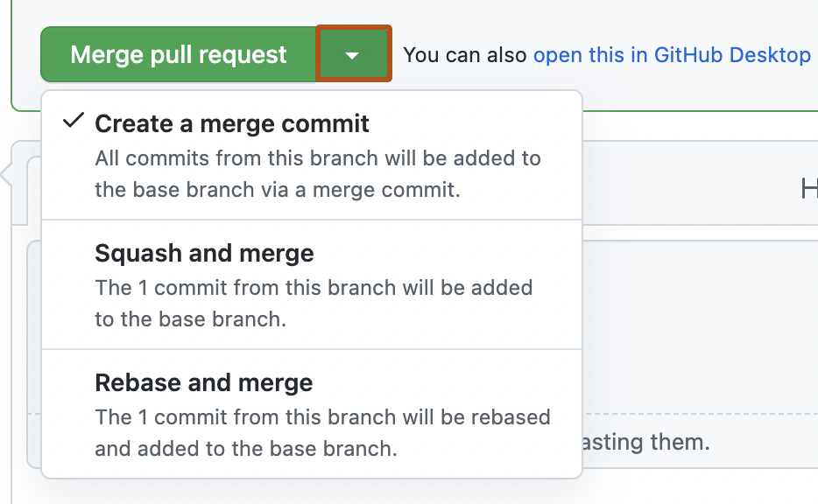This screenshot has width=818, height=504.
Task: Click the Merge pull request button
Action: point(178,54)
